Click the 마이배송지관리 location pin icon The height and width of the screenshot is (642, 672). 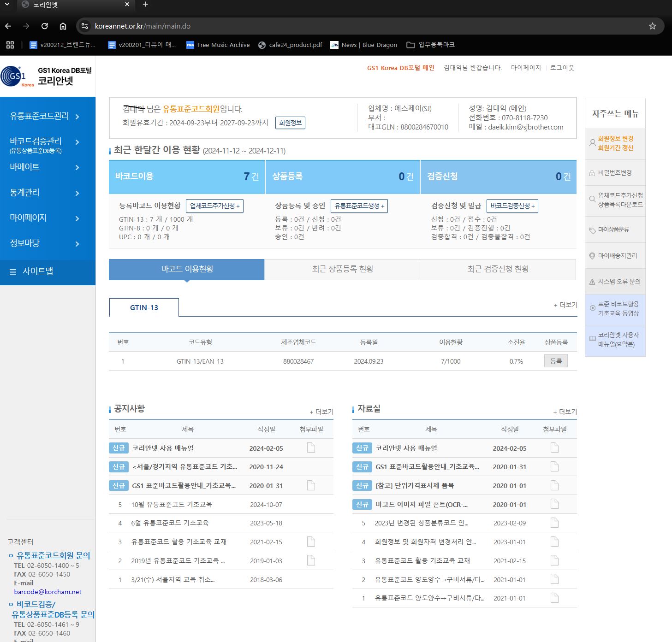coord(592,256)
